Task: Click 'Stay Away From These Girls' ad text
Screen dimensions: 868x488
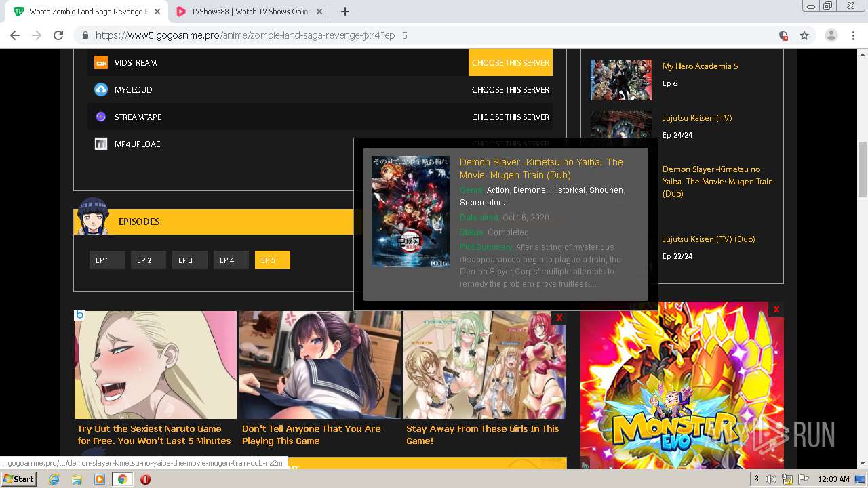Action: [x=482, y=434]
